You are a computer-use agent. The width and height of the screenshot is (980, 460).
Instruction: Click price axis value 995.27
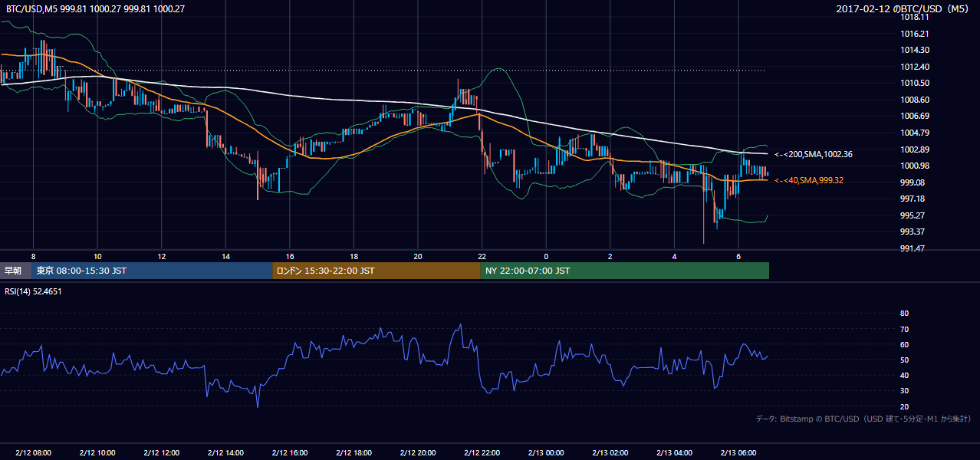pyautogui.click(x=912, y=215)
